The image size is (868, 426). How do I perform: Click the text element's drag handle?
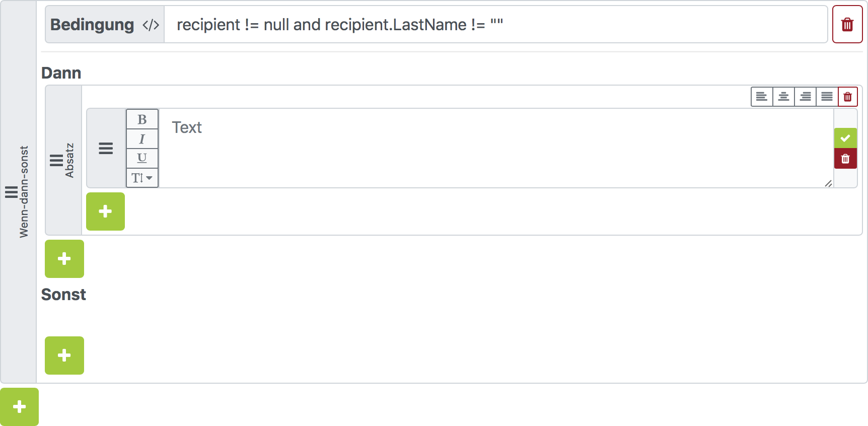click(x=106, y=149)
